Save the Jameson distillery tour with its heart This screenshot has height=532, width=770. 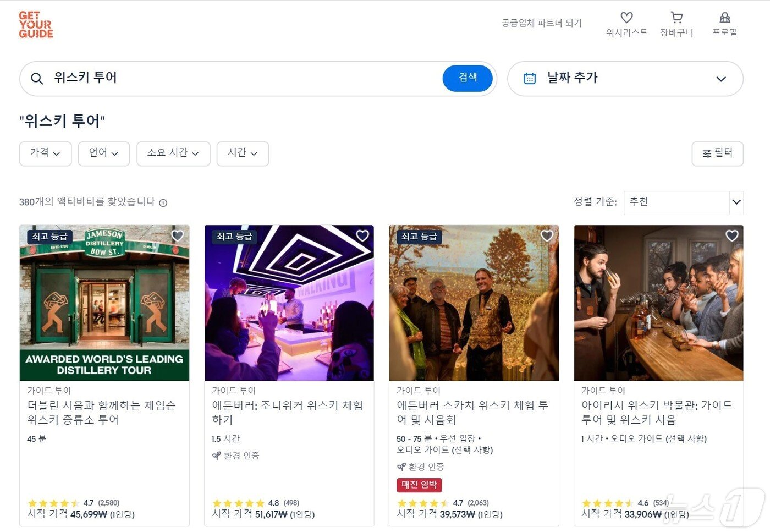click(177, 235)
